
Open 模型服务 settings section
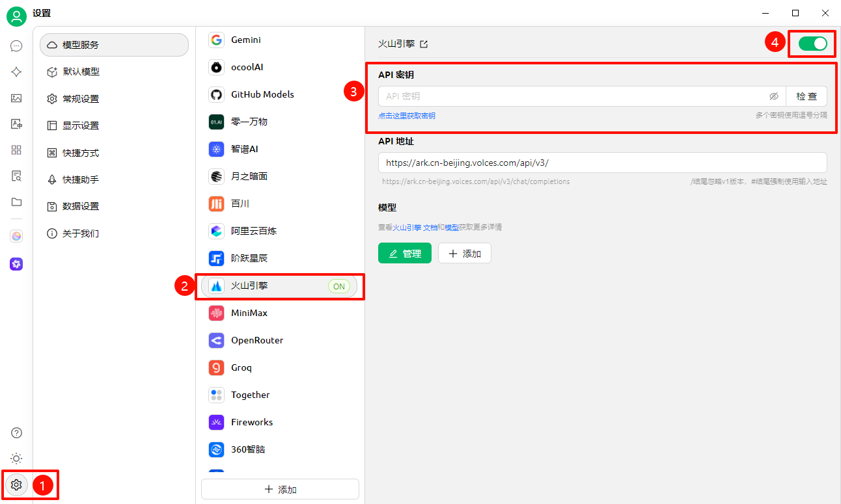(x=114, y=45)
